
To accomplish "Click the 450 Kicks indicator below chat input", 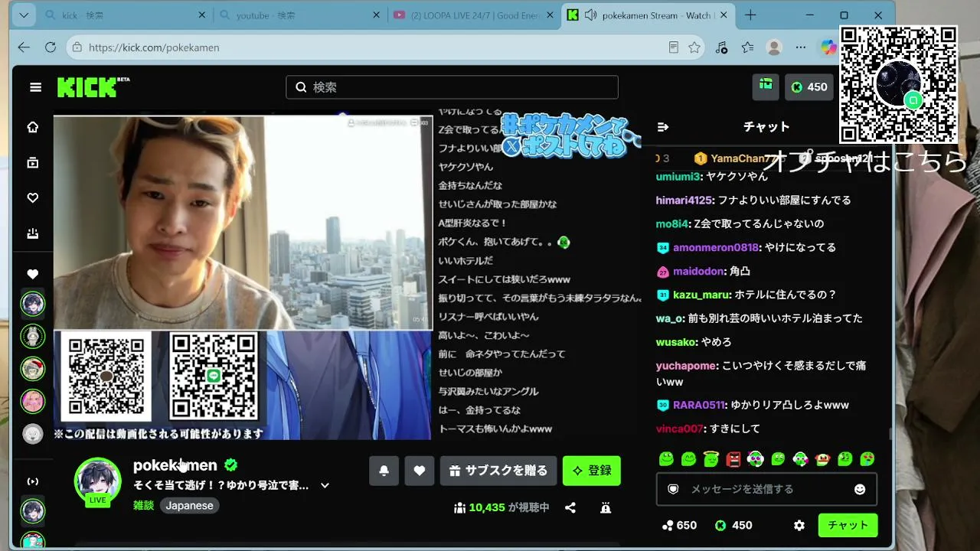I will (x=733, y=526).
